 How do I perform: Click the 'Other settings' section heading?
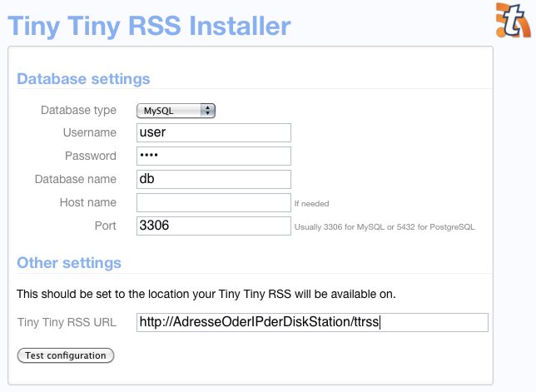(x=69, y=263)
